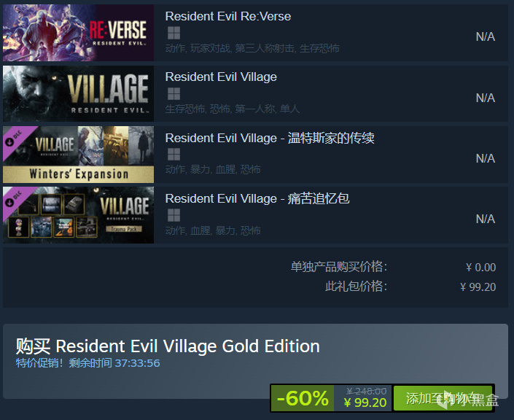
Task: Click Windows icon in 痛苦追忆包 row
Action: [x=174, y=215]
